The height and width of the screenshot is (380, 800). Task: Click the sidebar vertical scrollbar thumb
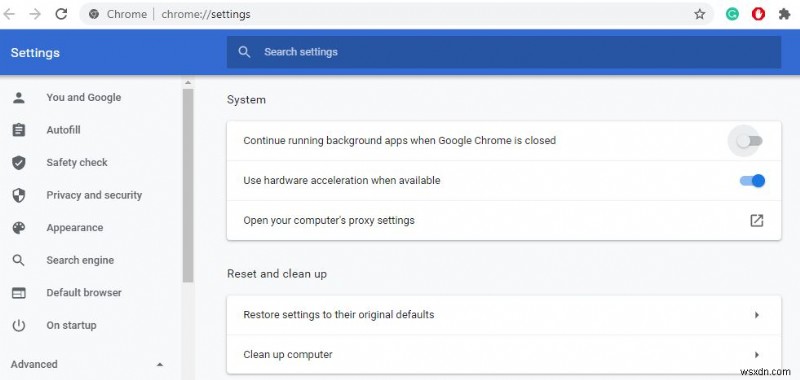(188, 185)
